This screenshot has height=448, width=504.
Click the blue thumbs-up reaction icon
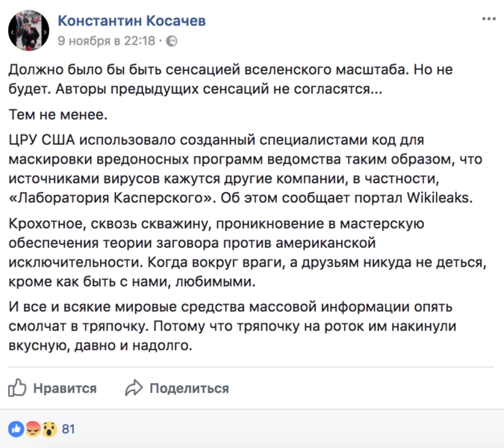click(x=16, y=429)
